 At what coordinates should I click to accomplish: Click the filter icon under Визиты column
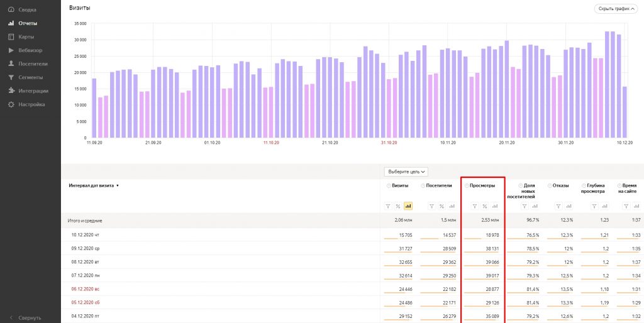(388, 206)
